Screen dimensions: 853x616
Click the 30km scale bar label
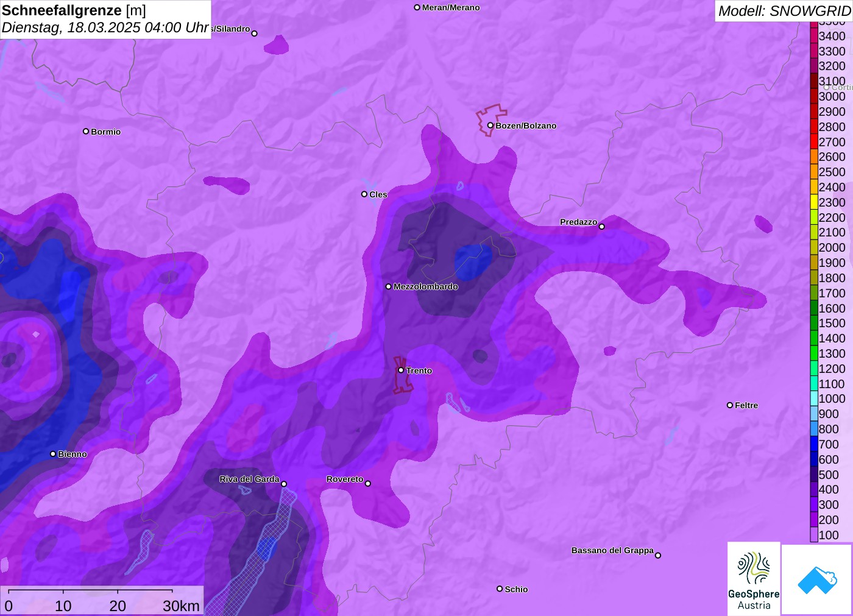181,606
